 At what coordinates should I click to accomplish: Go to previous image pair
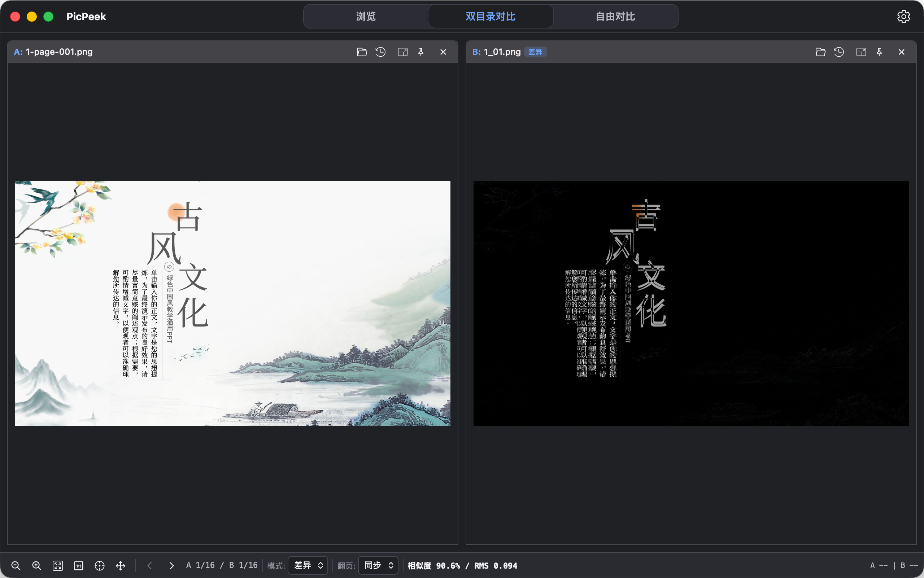[149, 565]
